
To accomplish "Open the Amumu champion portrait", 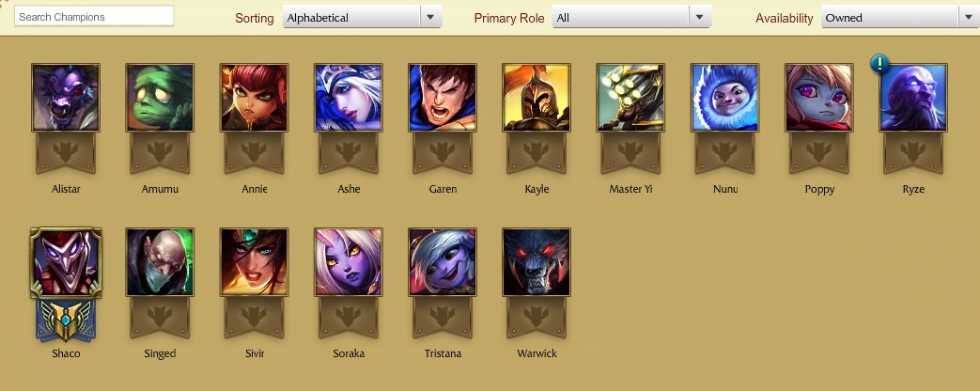I will (x=160, y=98).
